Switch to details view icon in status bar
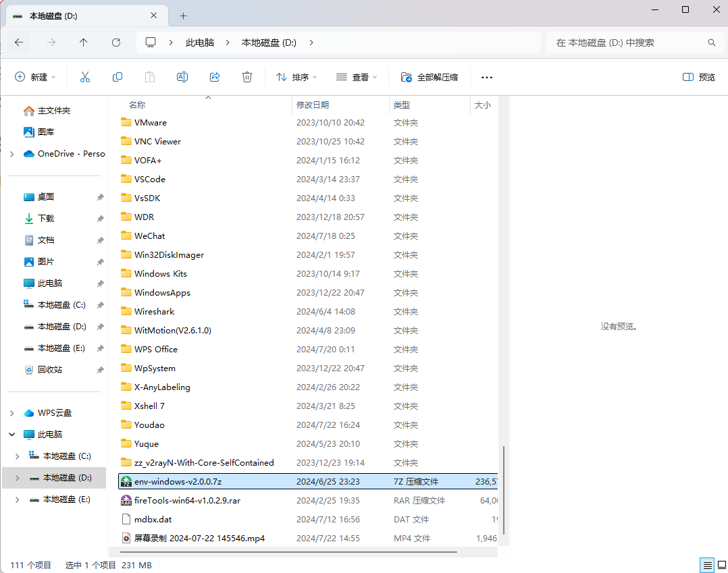Screen dimensions: 728x573 (707, 565)
